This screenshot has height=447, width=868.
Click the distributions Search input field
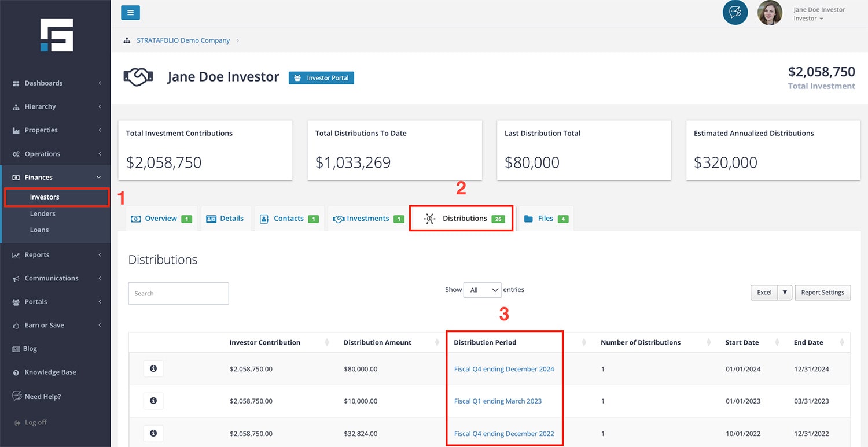(x=178, y=293)
